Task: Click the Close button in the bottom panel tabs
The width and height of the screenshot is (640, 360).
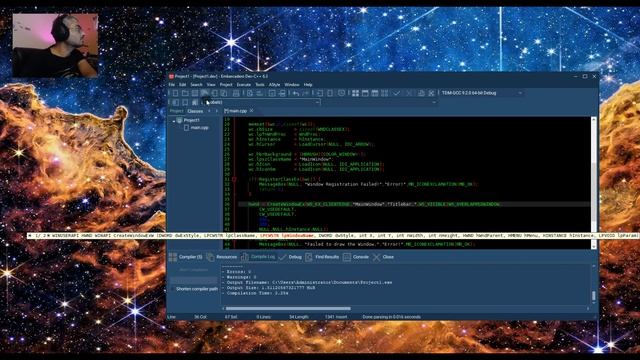Action: click(x=383, y=257)
